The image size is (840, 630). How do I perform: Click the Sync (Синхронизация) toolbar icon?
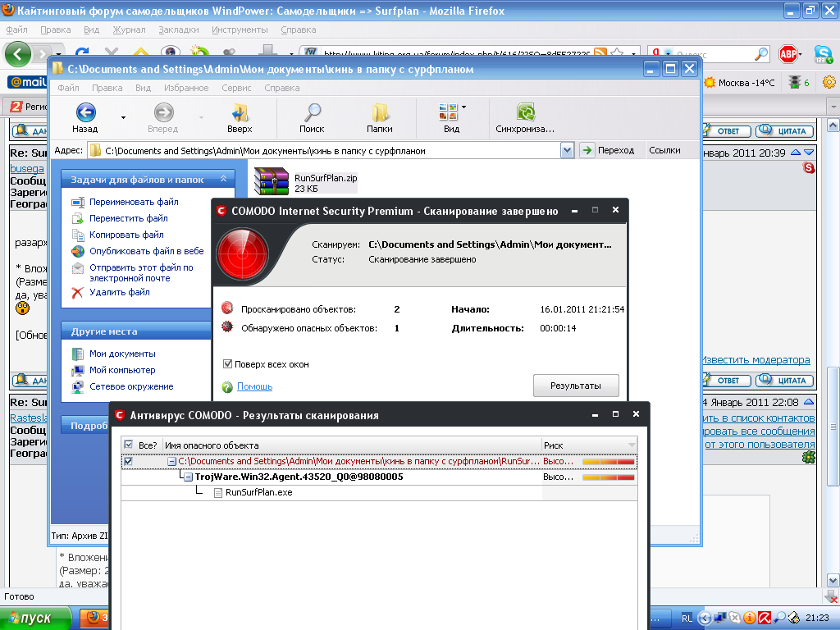coord(525,112)
